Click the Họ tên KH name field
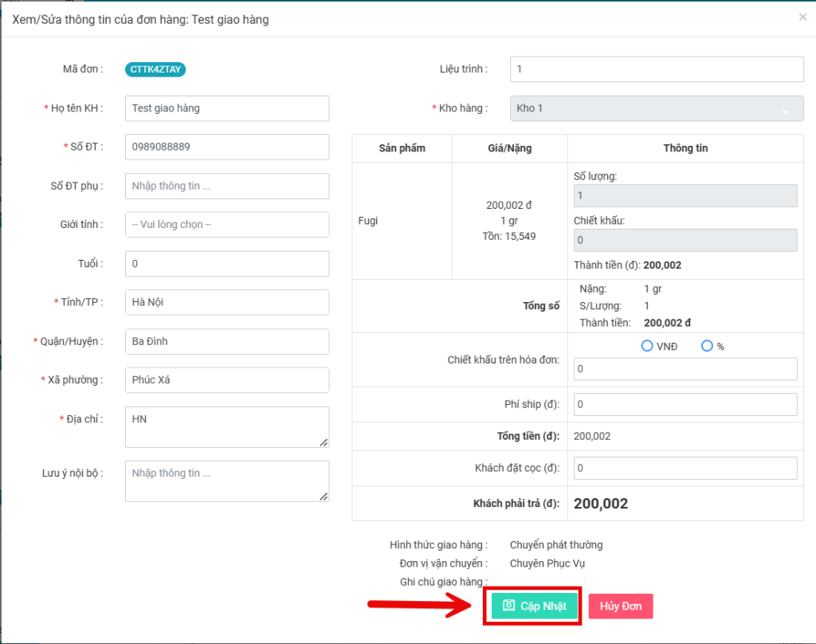 [227, 108]
